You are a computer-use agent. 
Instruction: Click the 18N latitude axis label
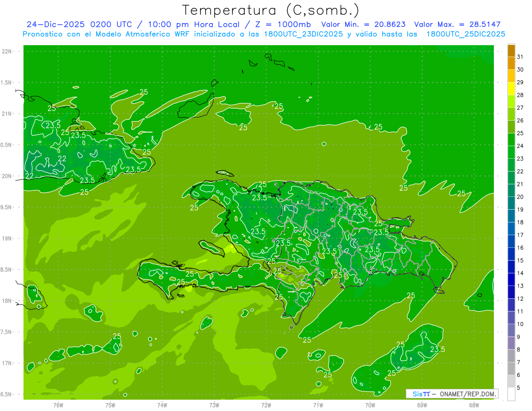coord(8,301)
